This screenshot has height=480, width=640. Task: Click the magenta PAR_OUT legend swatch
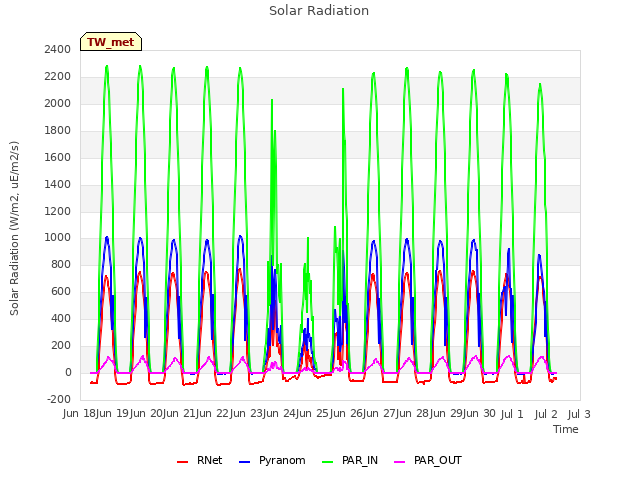400,462
